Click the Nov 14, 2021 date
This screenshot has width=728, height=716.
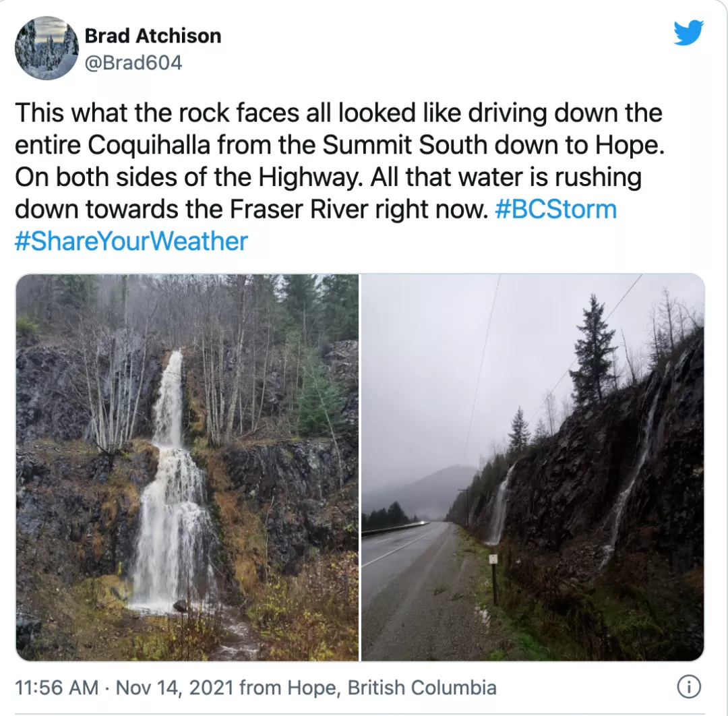174,687
